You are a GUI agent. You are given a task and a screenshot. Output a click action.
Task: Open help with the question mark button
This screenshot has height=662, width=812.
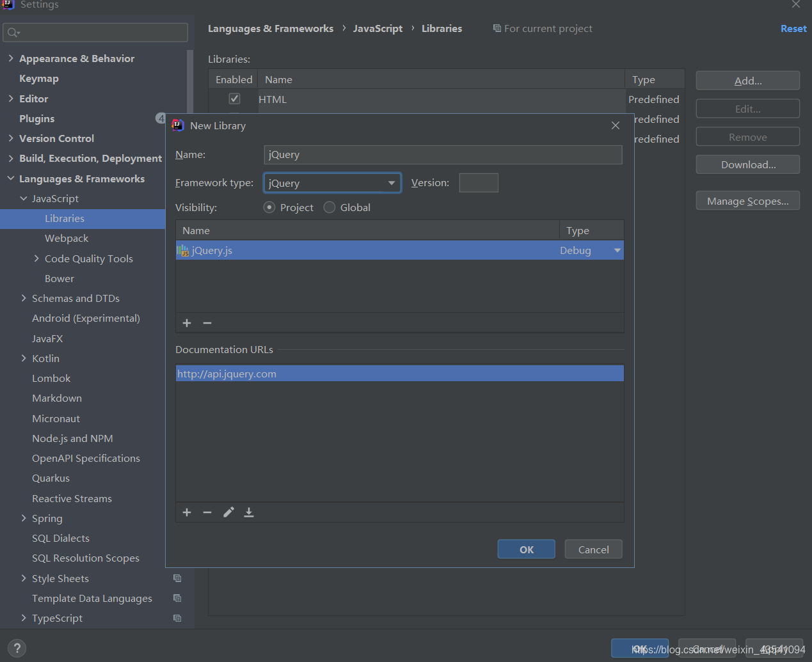click(x=17, y=648)
